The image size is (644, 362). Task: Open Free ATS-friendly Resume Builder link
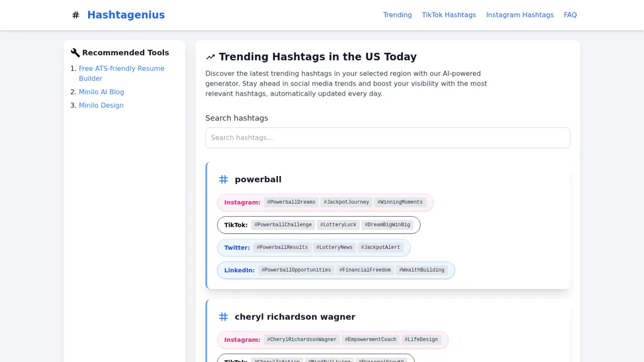pos(121,74)
